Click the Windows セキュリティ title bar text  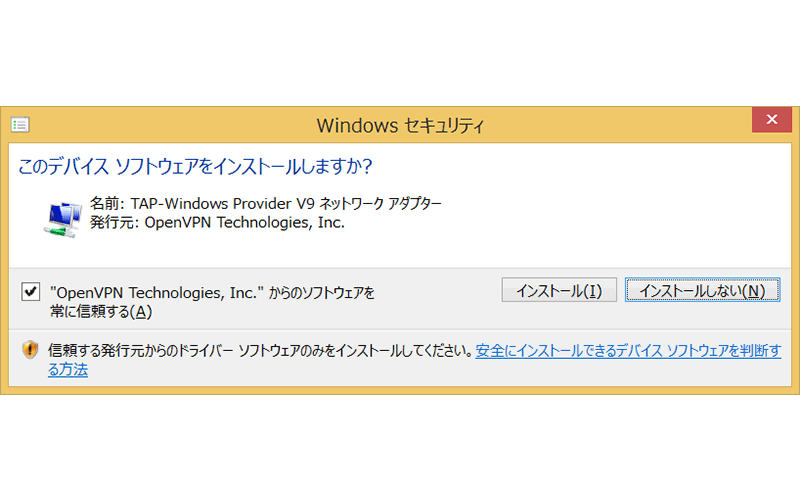400,126
